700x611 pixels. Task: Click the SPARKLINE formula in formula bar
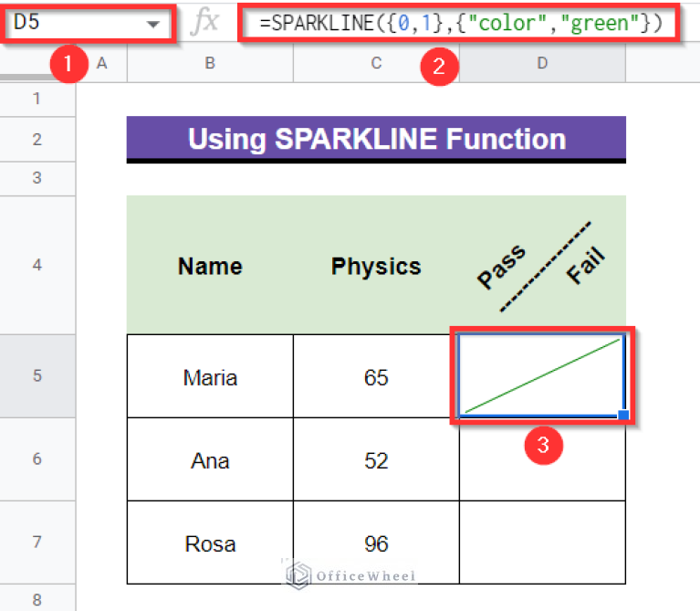point(460,24)
